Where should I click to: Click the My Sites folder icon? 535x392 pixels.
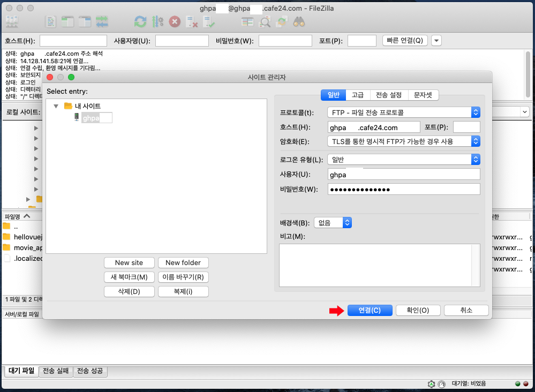(x=68, y=105)
